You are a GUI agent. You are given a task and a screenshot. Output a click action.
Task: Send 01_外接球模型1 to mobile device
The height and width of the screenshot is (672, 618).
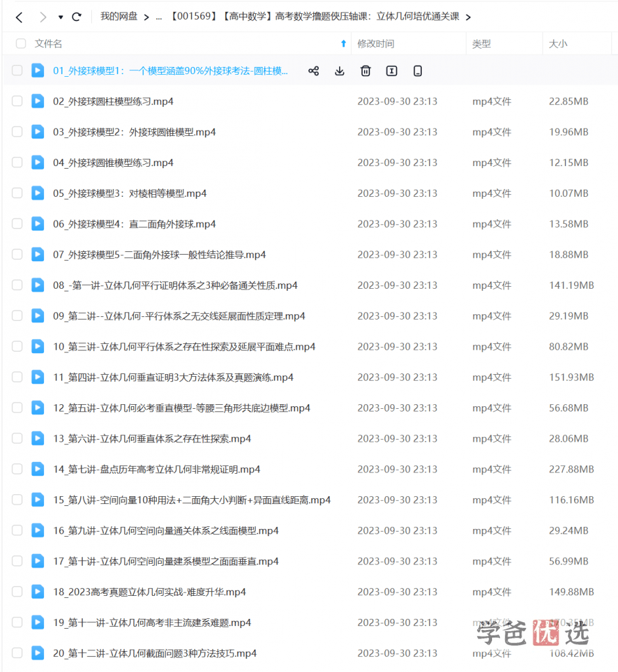(418, 71)
